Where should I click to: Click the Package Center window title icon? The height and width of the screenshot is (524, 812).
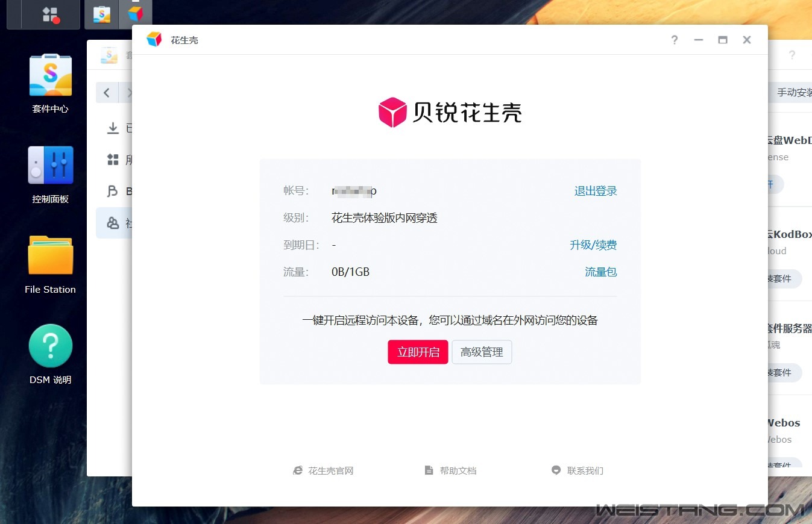pos(109,55)
